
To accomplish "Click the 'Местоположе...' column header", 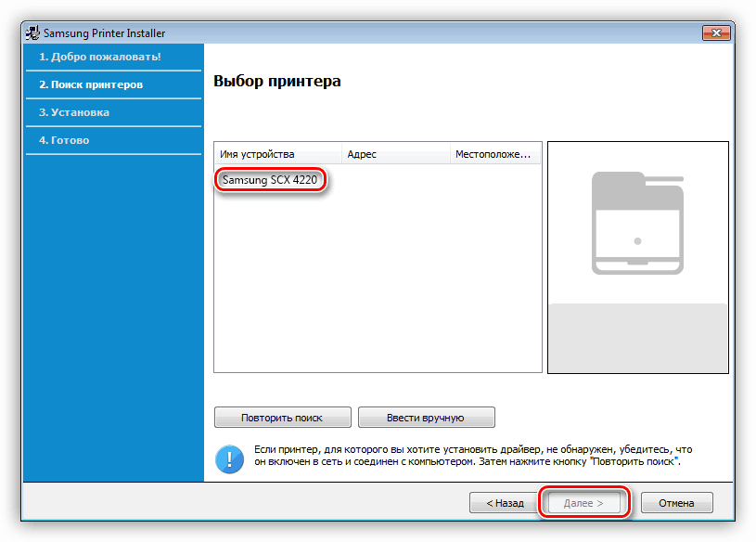I will click(x=495, y=154).
